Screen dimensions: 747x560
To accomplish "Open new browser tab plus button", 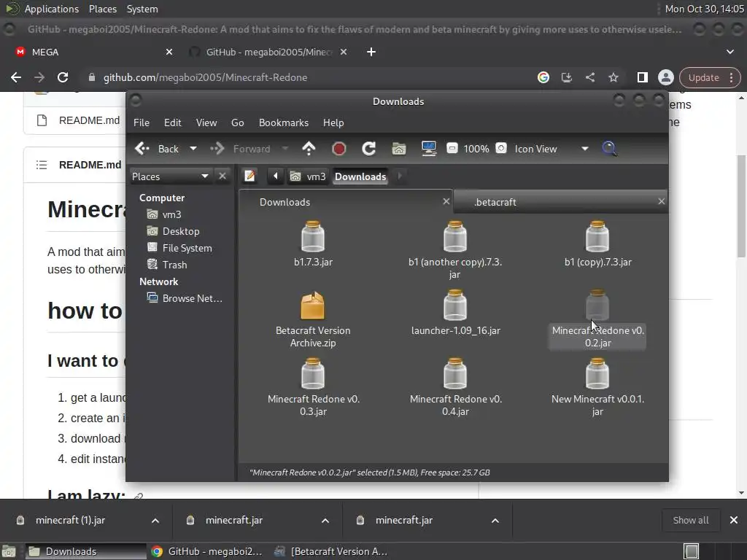I will (371, 52).
